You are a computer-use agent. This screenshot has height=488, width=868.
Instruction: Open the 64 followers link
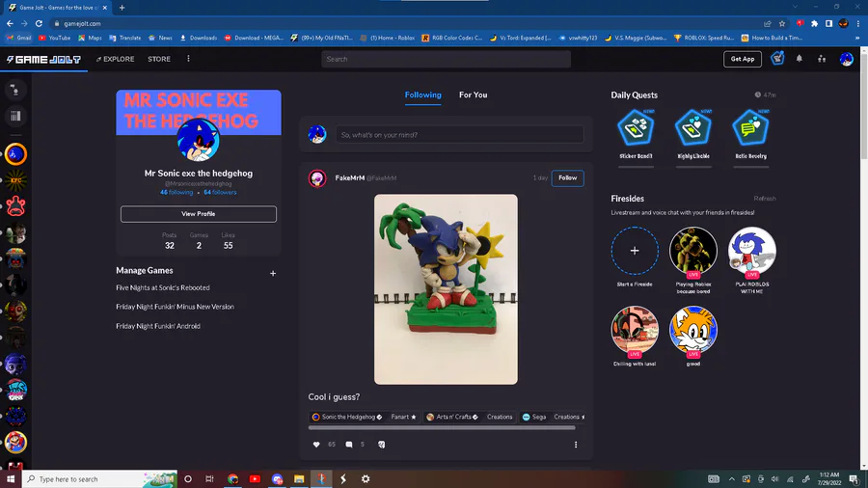pos(220,193)
